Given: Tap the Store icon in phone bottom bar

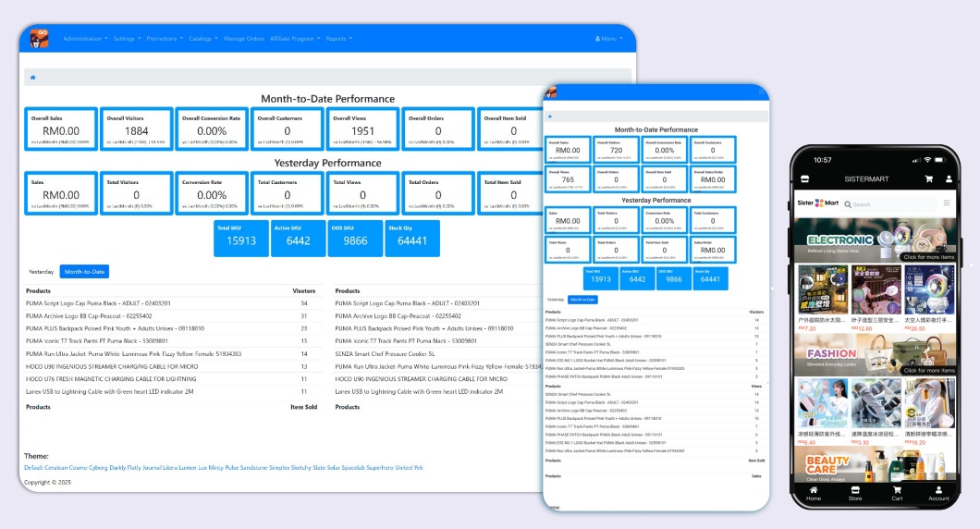Looking at the screenshot, I should click(855, 493).
